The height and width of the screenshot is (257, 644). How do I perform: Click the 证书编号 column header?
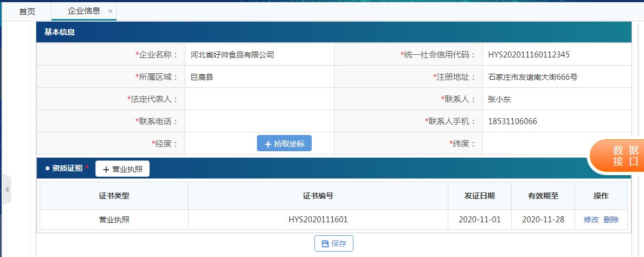coord(318,196)
